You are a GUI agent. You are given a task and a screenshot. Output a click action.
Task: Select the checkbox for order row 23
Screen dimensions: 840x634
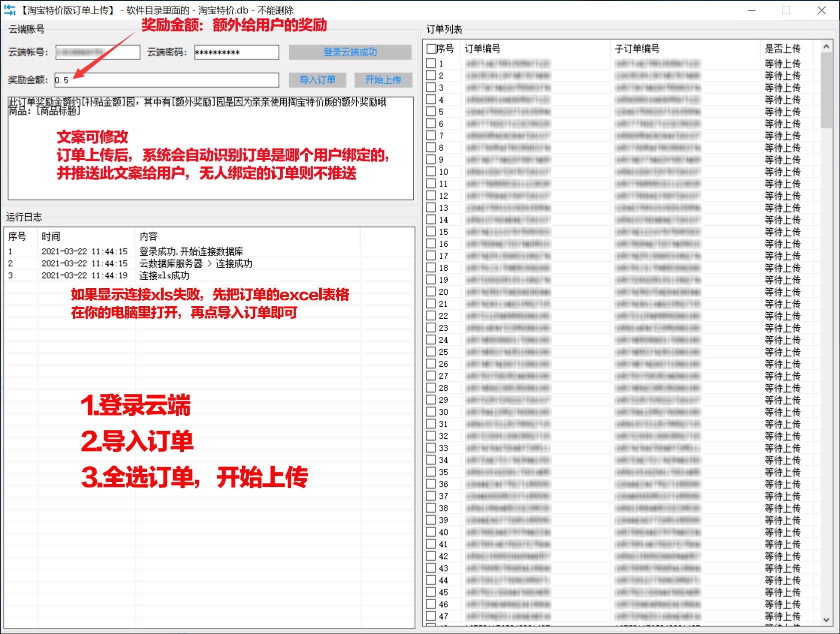pyautogui.click(x=431, y=328)
